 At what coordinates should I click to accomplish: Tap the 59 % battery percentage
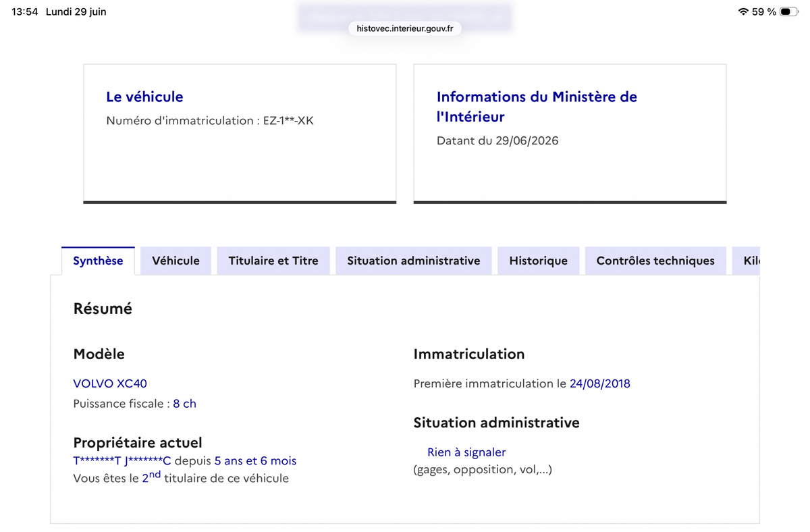pos(764,11)
